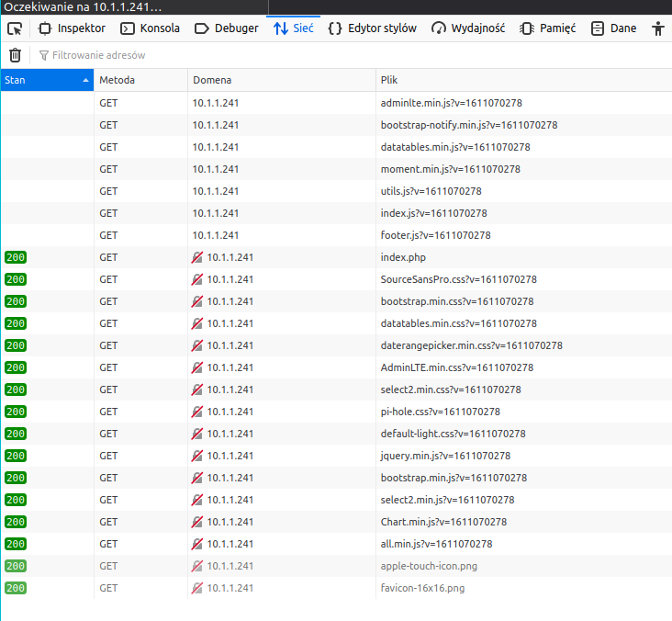The image size is (672, 621).
Task: Select bootstrap.min.css file name
Action: click(457, 301)
